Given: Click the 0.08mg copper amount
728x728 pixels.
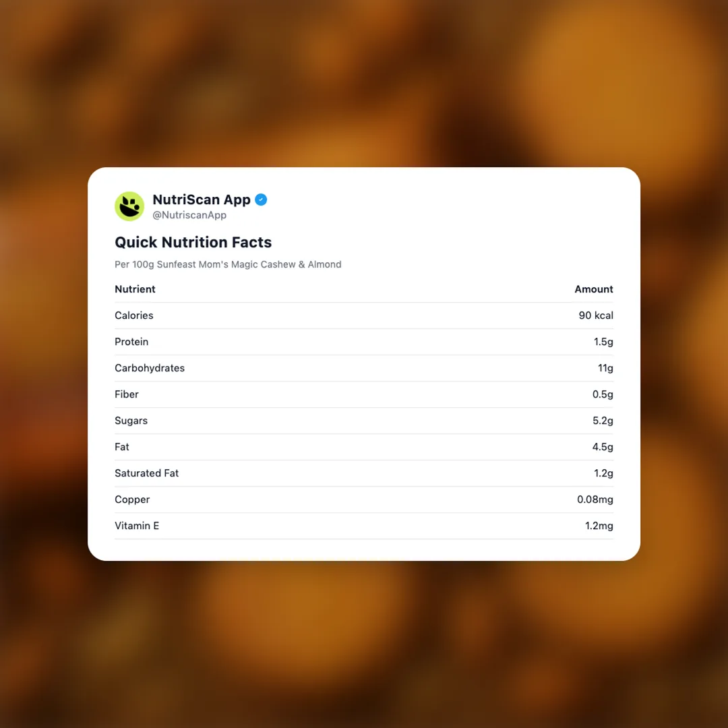Looking at the screenshot, I should click(595, 499).
